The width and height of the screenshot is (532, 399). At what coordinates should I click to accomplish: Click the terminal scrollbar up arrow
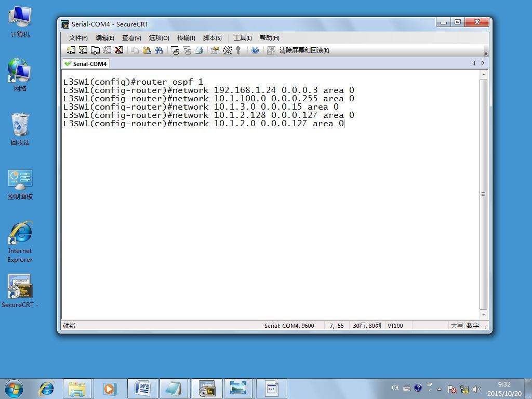[x=484, y=74]
